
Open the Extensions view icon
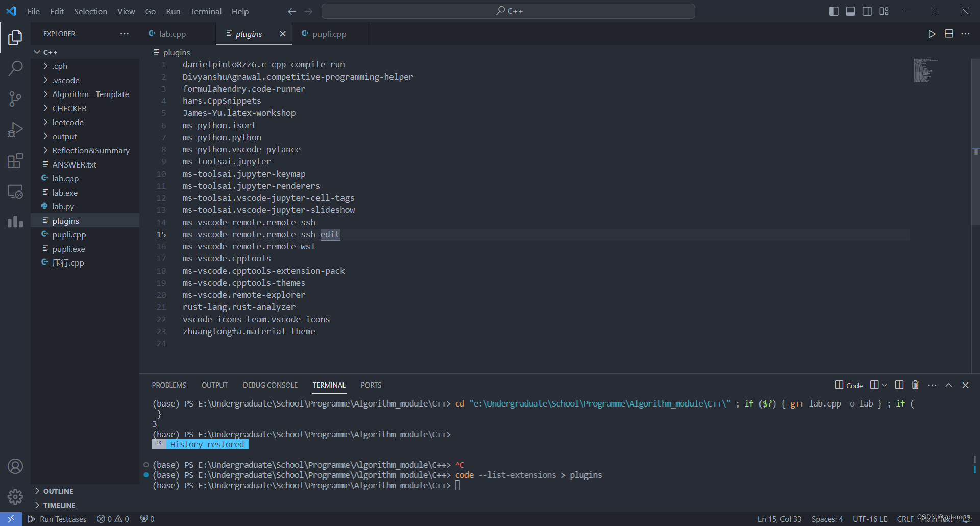coord(15,160)
